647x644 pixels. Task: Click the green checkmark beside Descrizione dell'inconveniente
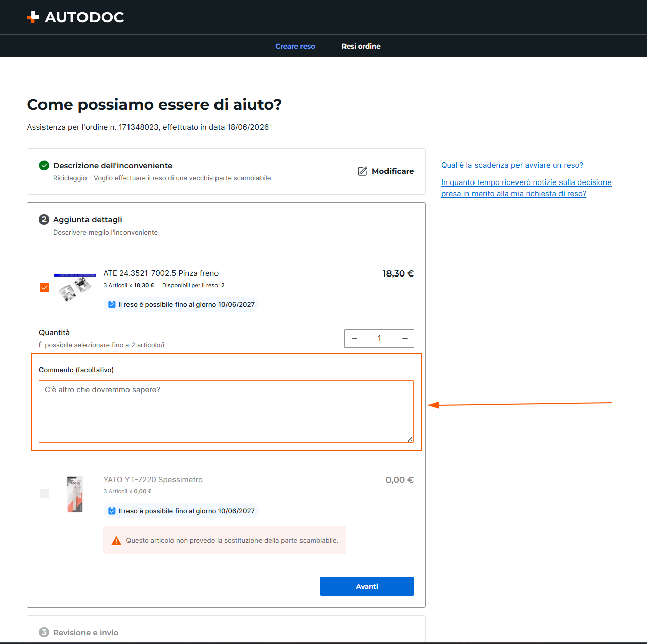(44, 165)
